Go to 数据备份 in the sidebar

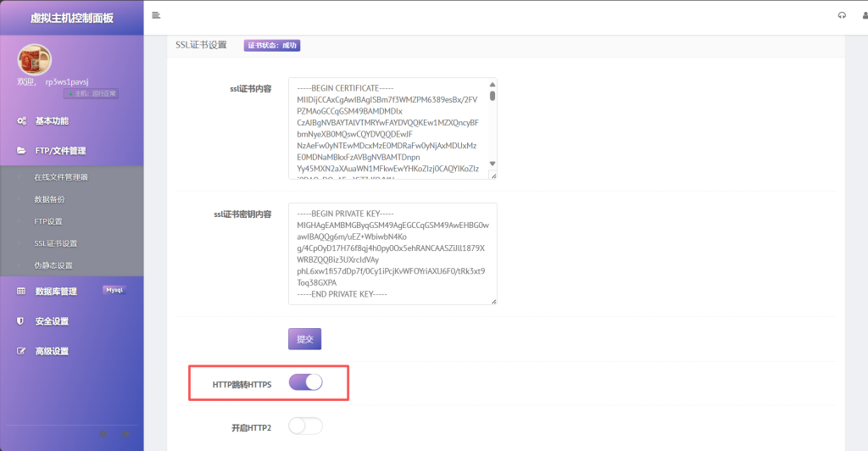49,199
